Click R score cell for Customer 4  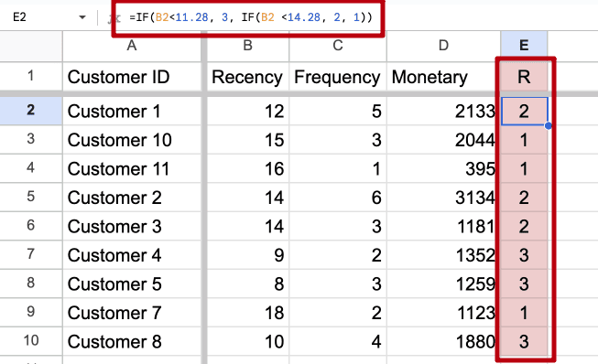click(x=524, y=255)
